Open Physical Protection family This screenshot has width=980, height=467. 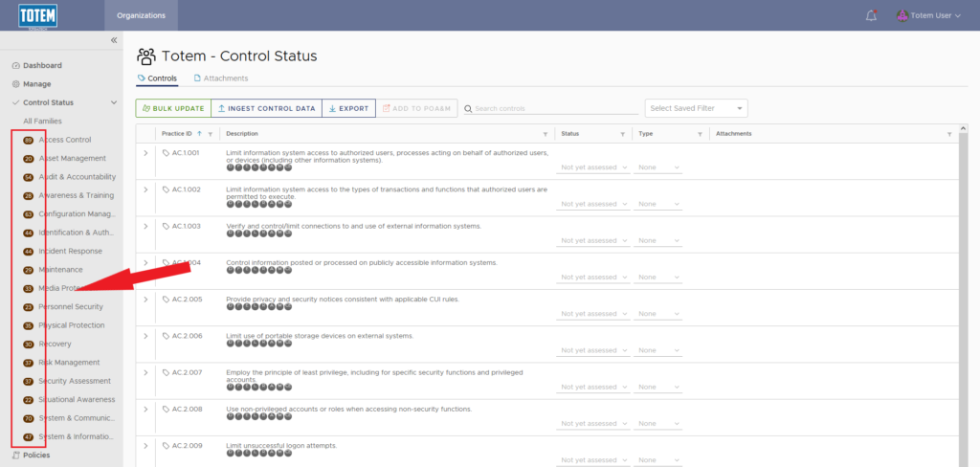pos(72,325)
